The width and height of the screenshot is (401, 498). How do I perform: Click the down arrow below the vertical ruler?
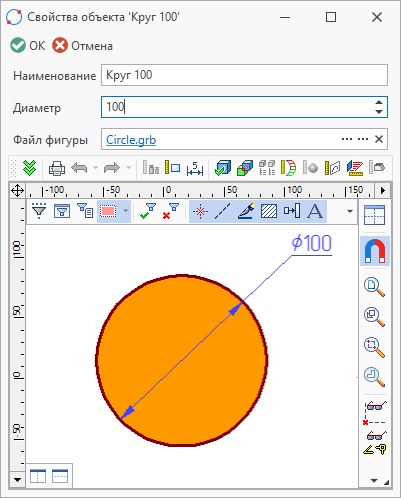tap(17, 480)
